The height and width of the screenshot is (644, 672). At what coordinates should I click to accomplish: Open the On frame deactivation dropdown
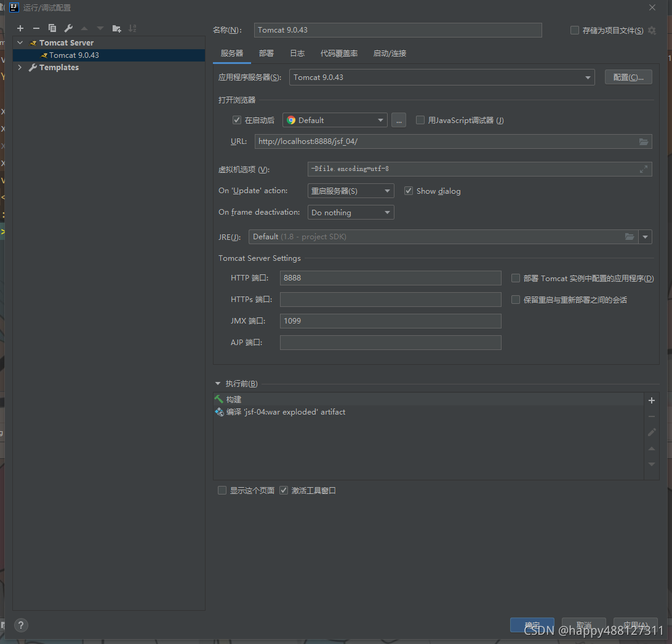(388, 212)
